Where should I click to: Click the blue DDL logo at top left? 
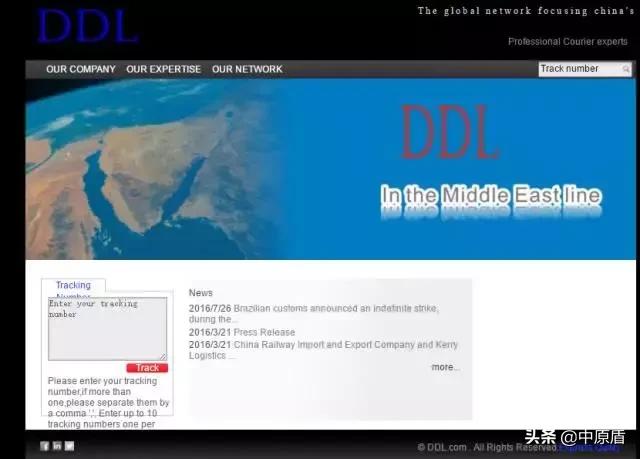click(x=88, y=26)
